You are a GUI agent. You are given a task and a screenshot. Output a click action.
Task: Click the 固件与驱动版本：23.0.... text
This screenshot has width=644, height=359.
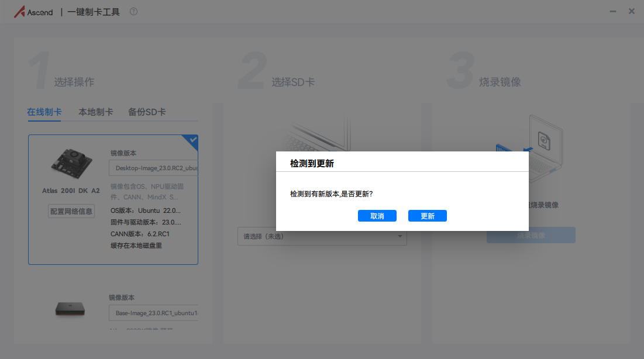[146, 222]
